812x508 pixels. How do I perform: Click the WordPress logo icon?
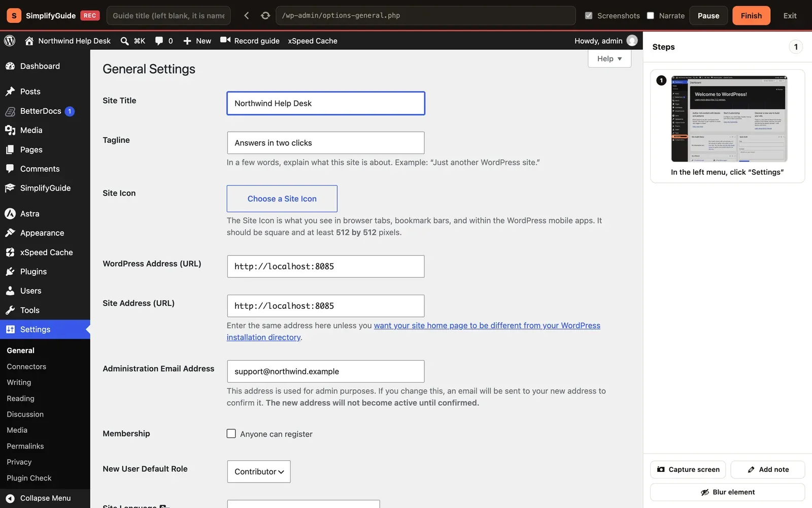coord(10,41)
